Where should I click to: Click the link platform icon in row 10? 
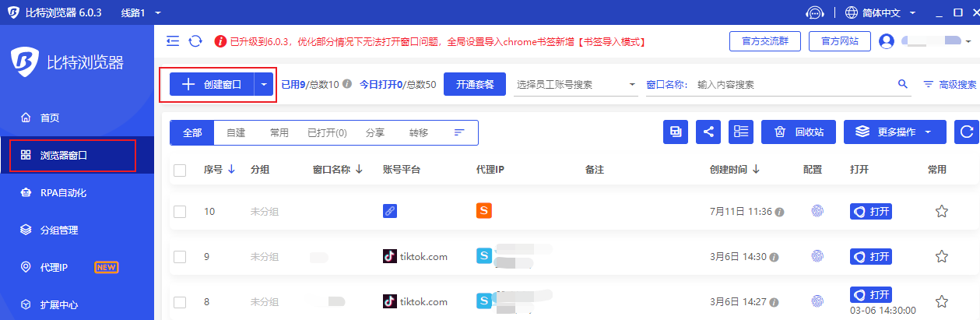(390, 211)
